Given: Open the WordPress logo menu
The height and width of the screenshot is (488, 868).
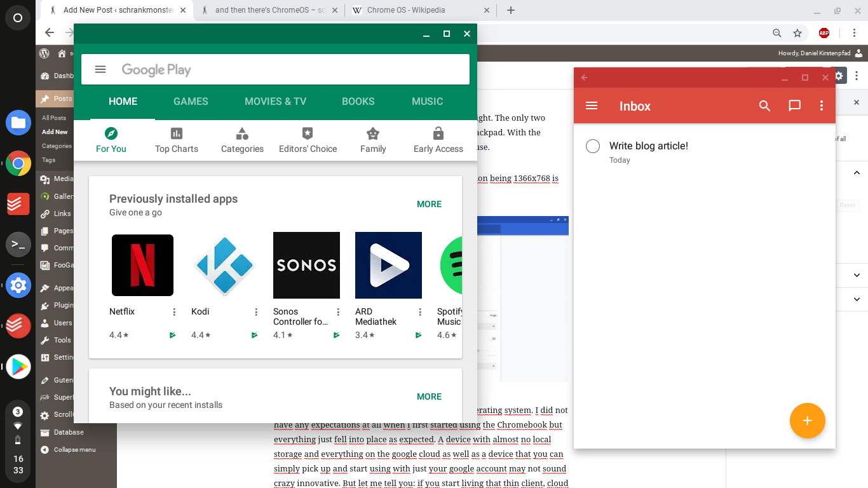Looking at the screenshot, I should coord(44,53).
